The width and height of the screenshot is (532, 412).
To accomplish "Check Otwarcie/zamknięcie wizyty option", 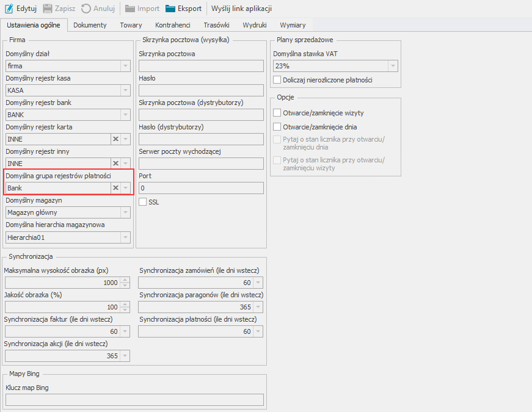I will [x=277, y=113].
